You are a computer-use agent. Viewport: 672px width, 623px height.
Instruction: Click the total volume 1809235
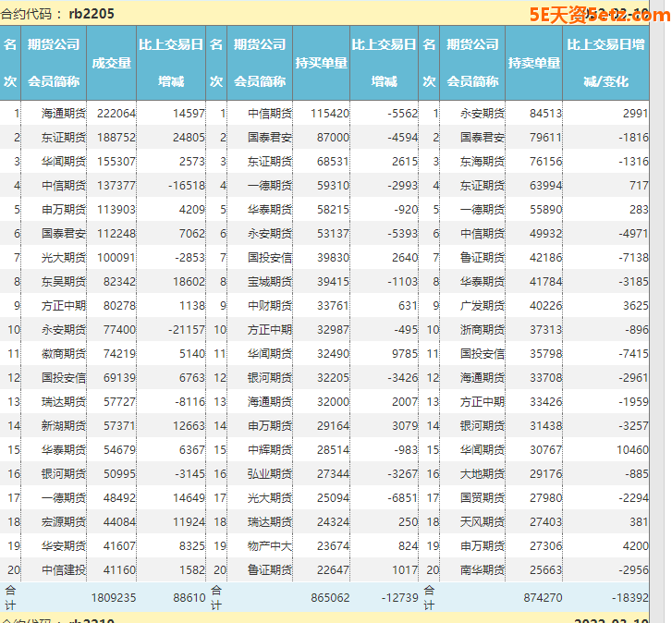coord(114,598)
